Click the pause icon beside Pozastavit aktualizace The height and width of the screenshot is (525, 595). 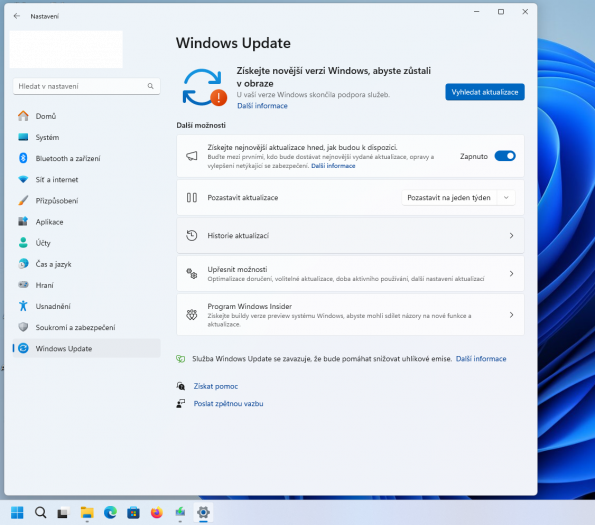tap(192, 198)
